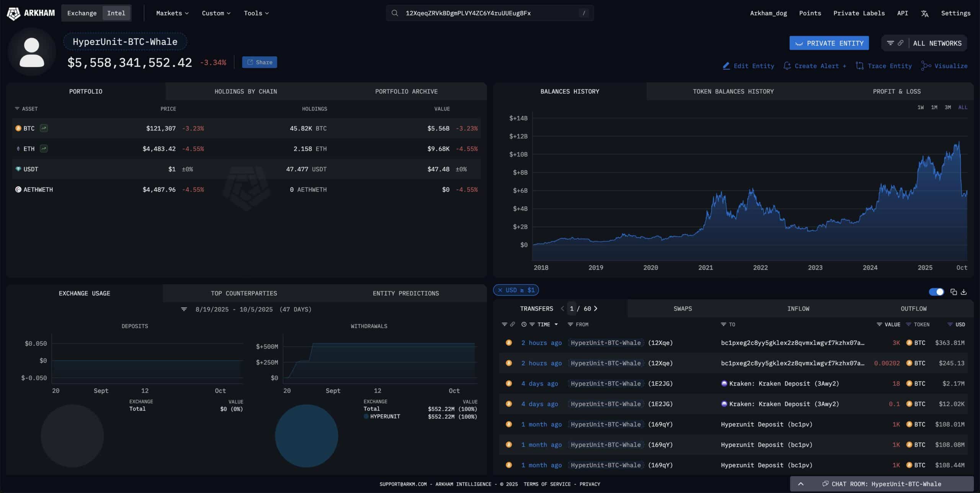The height and width of the screenshot is (493, 980).
Task: Click the language translate icon
Action: click(924, 13)
